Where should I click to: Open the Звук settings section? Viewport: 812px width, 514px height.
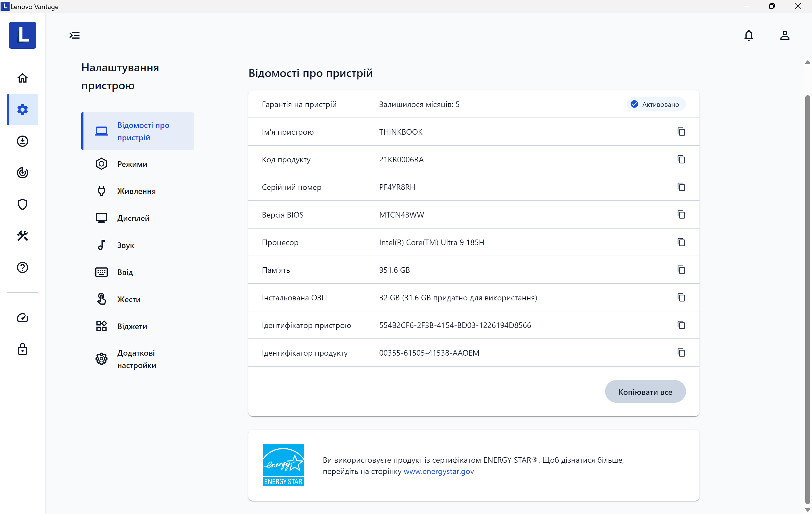click(125, 245)
